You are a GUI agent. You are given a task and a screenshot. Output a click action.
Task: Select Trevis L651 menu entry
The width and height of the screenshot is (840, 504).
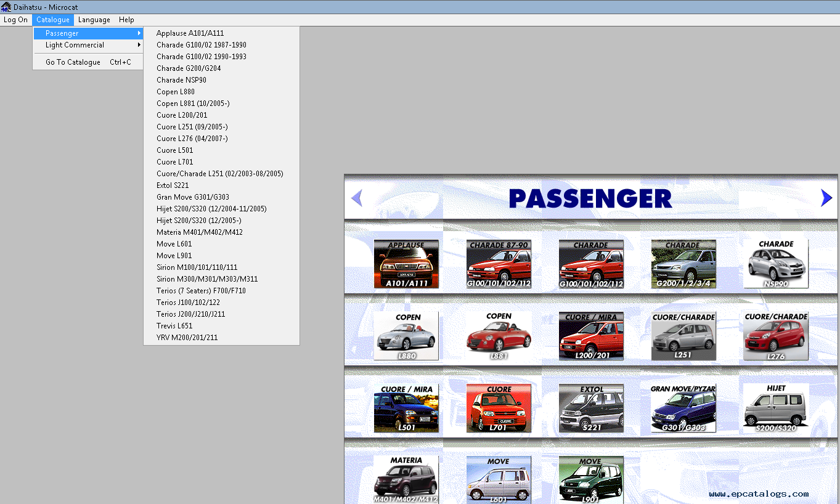pos(221,326)
